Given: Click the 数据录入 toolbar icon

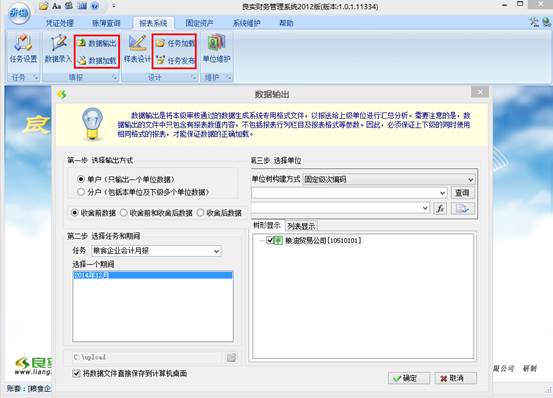Looking at the screenshot, I should tap(58, 49).
